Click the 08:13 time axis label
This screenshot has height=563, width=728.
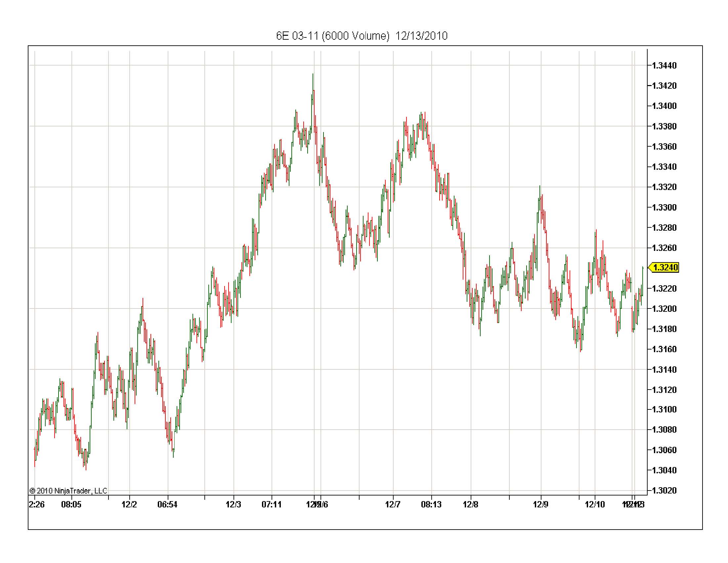tap(431, 504)
